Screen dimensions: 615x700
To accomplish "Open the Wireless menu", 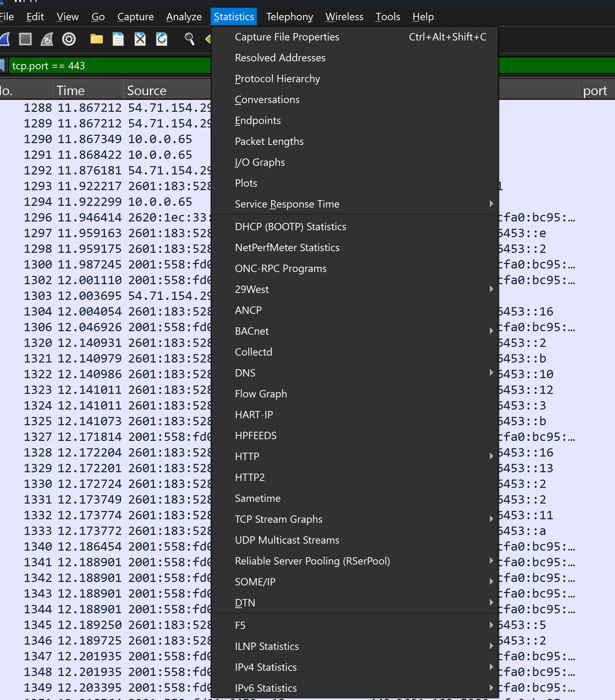I will 344,17.
